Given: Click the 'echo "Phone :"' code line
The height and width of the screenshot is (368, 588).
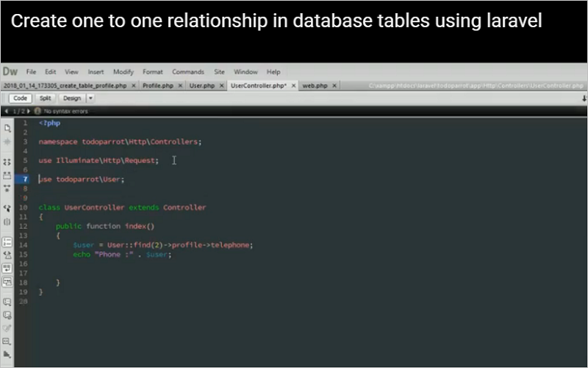Looking at the screenshot, I should pyautogui.click(x=122, y=254).
